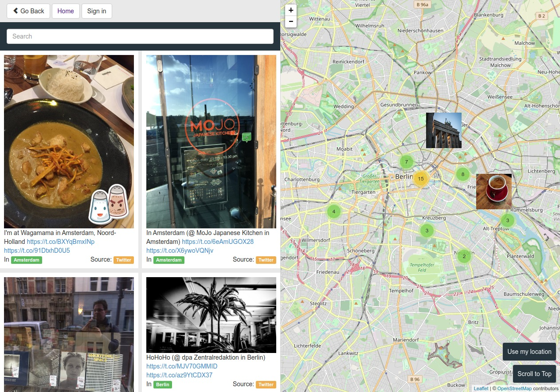Open the coffee cup photo marker on map
The image size is (560, 392).
(x=493, y=192)
